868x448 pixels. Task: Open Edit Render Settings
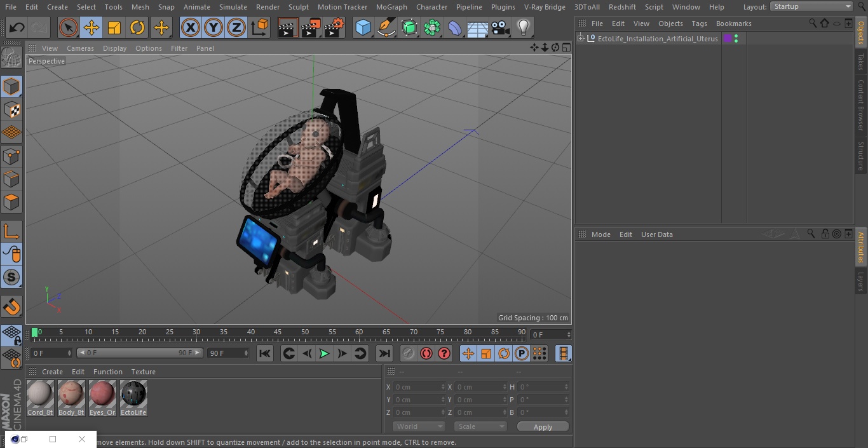pyautogui.click(x=334, y=27)
